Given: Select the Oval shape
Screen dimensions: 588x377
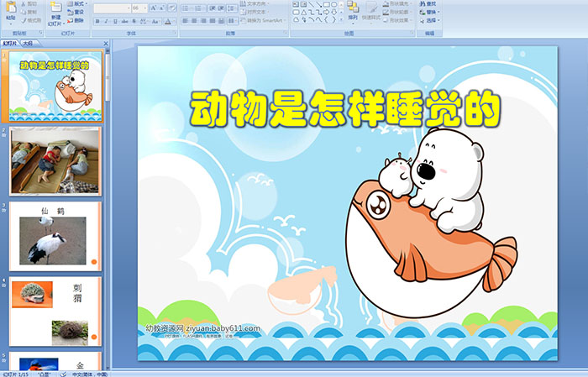Looking at the screenshot, I should coord(334,4).
